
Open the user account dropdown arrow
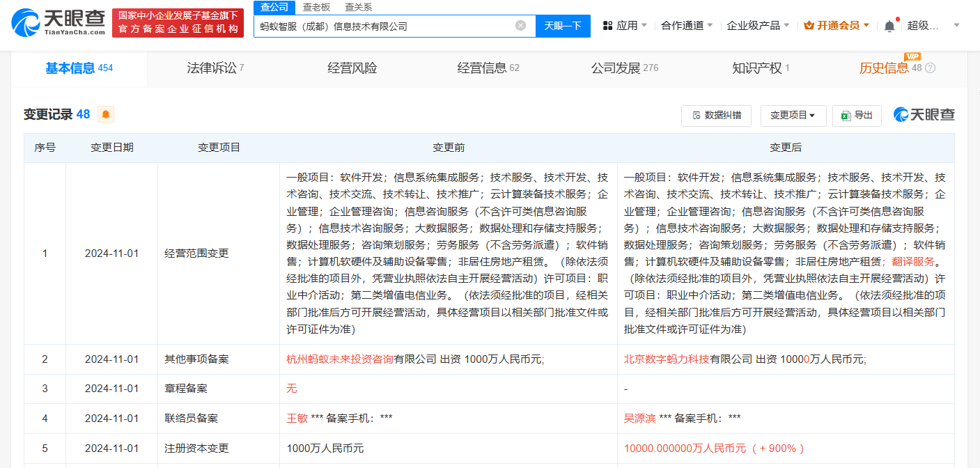956,25
